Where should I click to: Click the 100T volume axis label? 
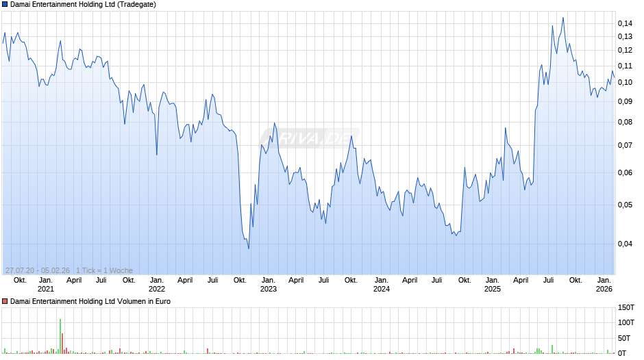coord(626,322)
